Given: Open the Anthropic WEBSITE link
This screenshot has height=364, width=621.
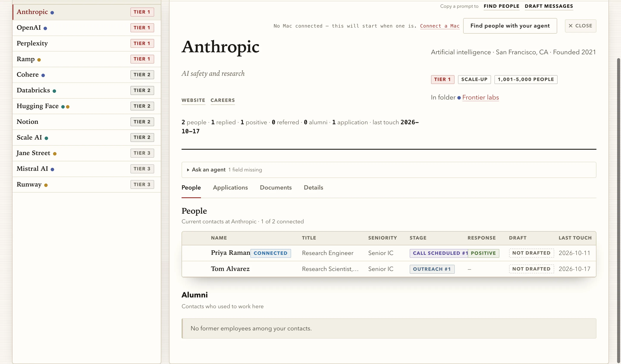Looking at the screenshot, I should coord(193,100).
